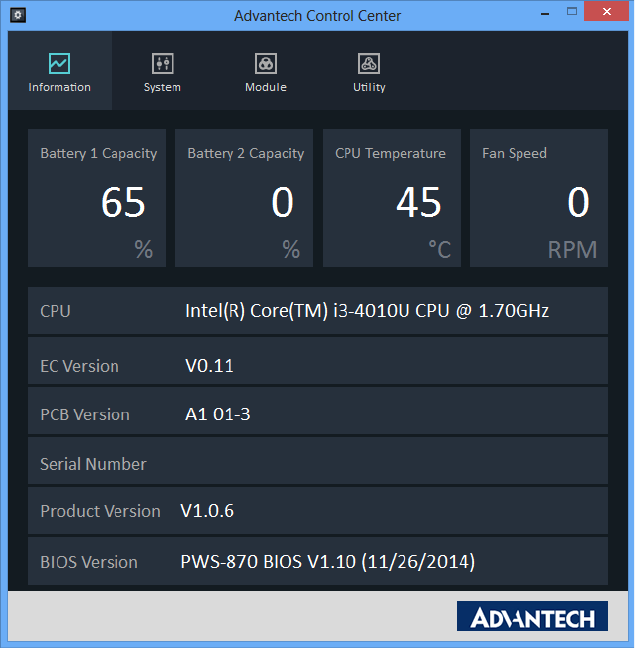635x648 pixels.
Task: Select the System sliders icon
Action: click(162, 63)
